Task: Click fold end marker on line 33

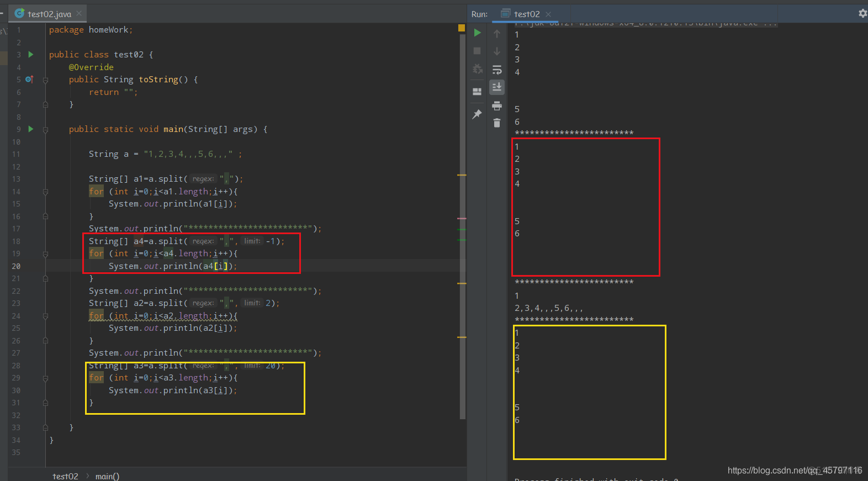Action: (x=45, y=427)
